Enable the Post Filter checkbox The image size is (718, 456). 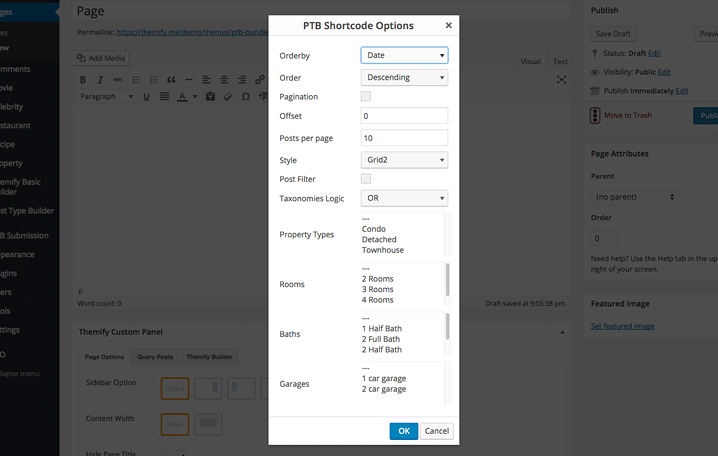366,179
